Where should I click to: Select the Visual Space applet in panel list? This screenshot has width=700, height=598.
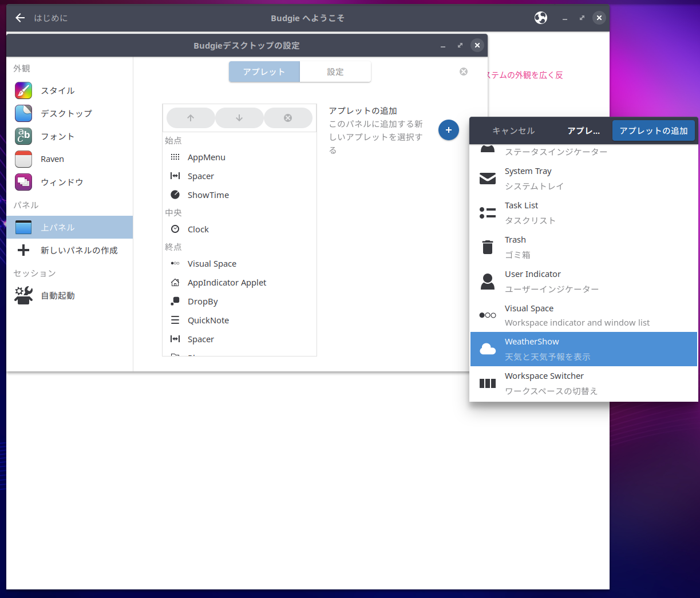(240, 263)
